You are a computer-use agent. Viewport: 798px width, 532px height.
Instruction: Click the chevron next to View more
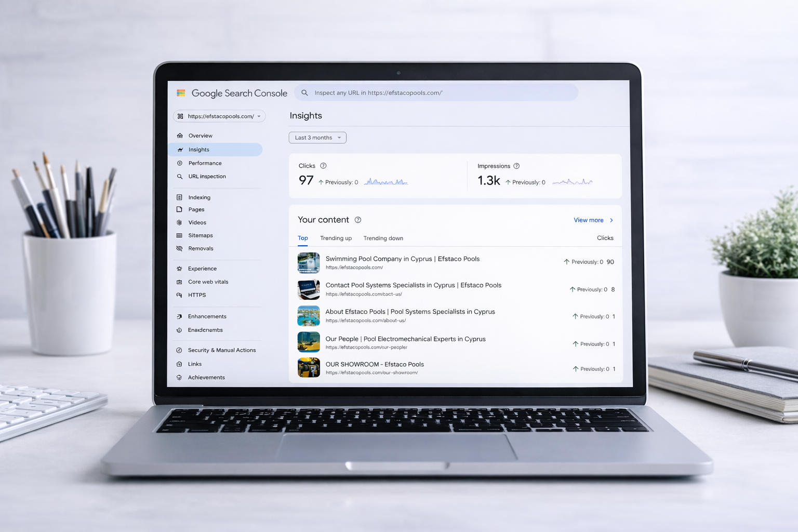point(611,220)
